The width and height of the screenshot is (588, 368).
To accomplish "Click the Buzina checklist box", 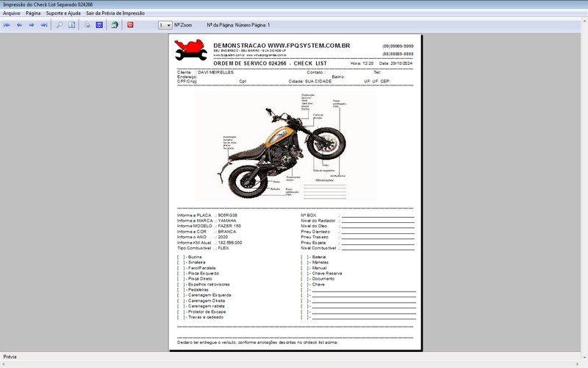I will tap(182, 257).
